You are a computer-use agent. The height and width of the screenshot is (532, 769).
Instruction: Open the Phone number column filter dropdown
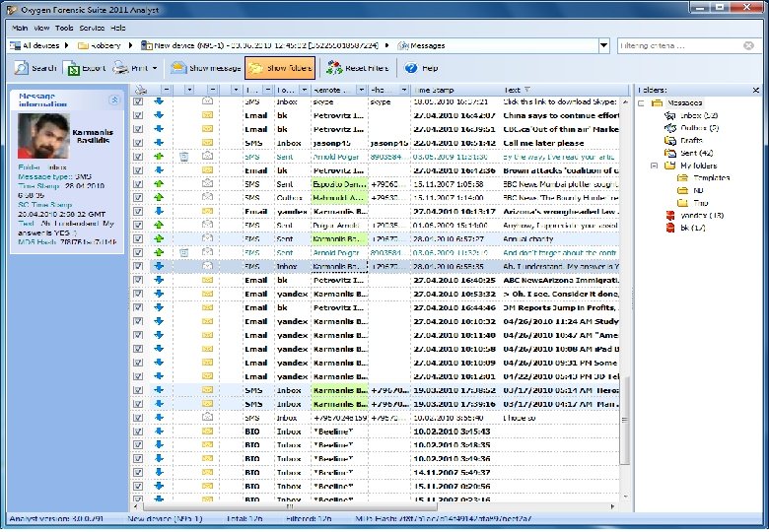tap(404, 90)
